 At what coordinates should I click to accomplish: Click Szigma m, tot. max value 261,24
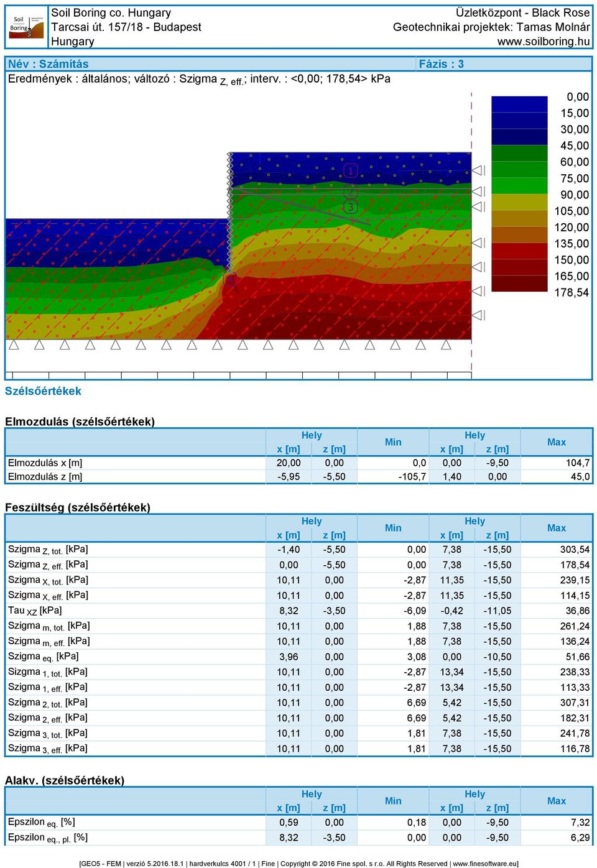[x=575, y=626]
